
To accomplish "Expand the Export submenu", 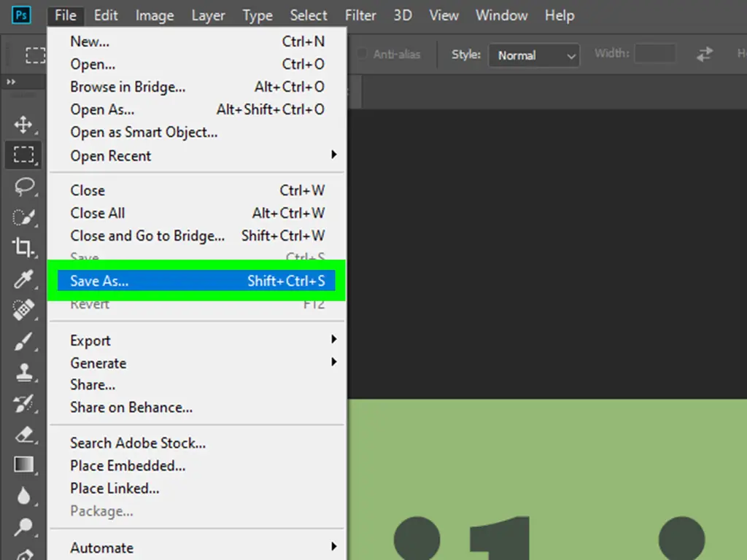I will coord(197,341).
